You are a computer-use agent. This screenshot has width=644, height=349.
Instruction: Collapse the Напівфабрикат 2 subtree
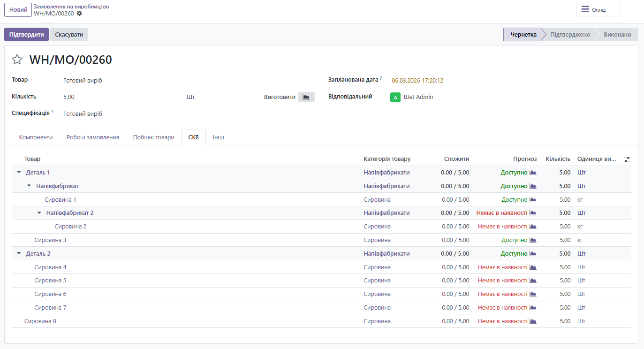(x=39, y=213)
